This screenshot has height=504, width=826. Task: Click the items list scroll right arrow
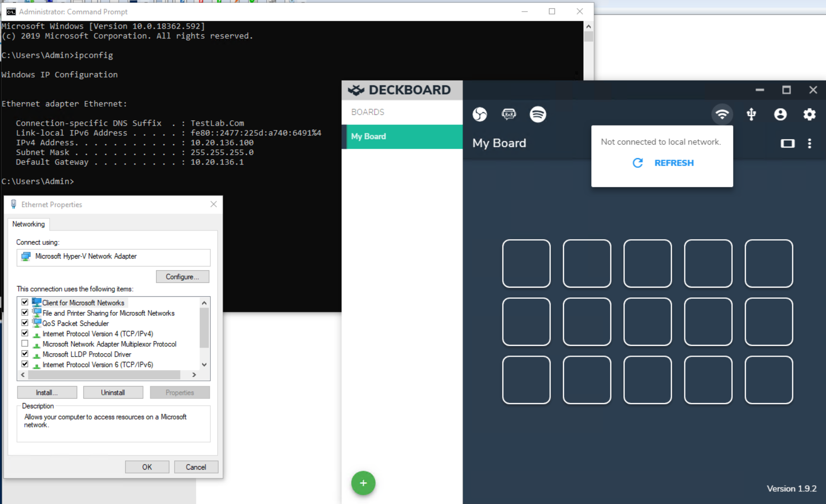click(194, 374)
